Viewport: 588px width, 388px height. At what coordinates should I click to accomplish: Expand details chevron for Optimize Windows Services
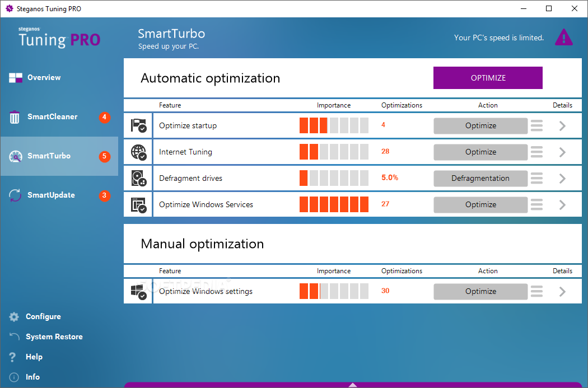click(x=562, y=205)
